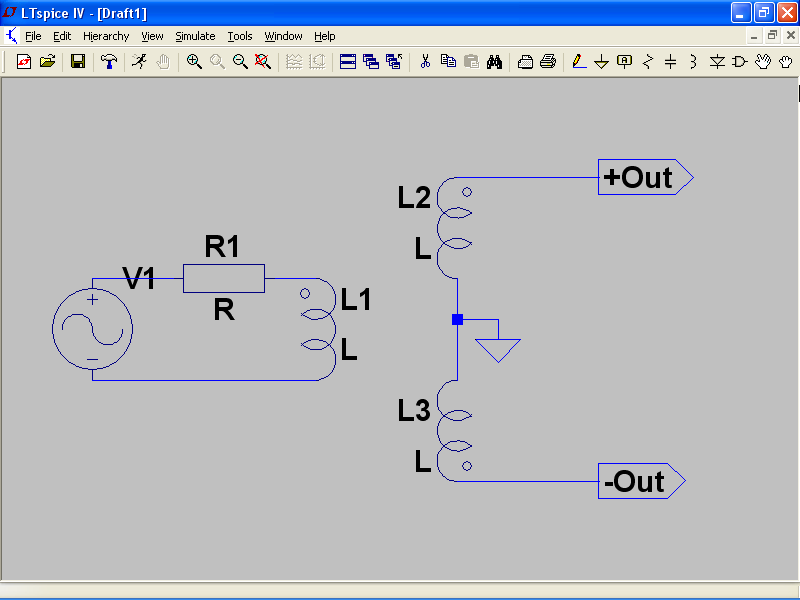Image resolution: width=800 pixels, height=600 pixels.
Task: Run the simulation with the running man icon
Action: 139,62
